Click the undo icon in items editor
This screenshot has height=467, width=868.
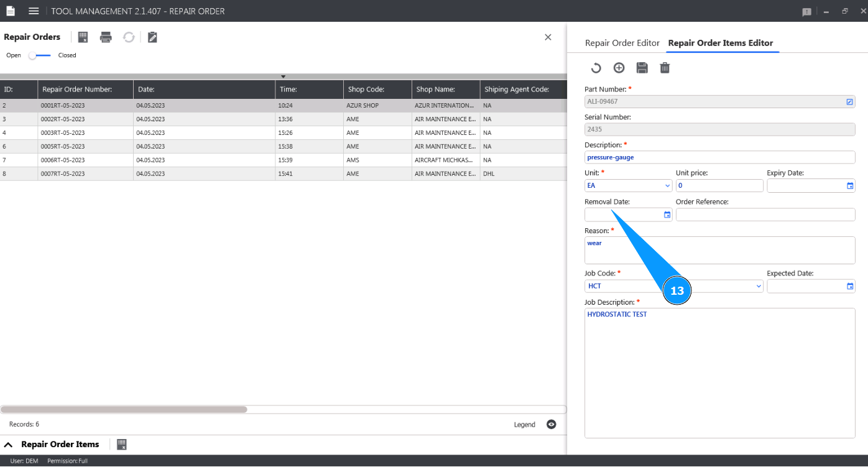(x=596, y=68)
